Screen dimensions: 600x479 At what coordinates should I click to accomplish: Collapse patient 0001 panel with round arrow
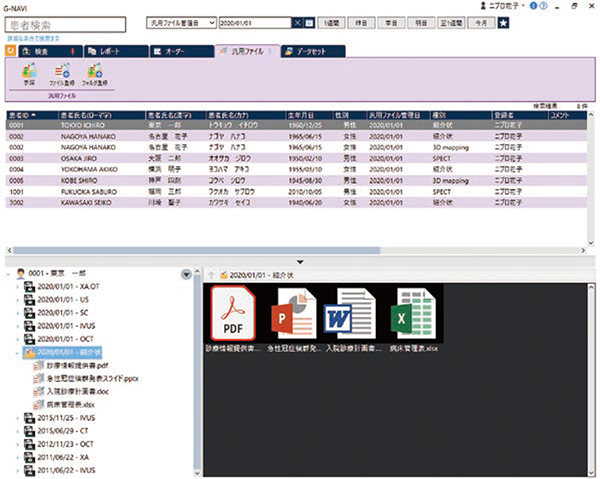(186, 274)
